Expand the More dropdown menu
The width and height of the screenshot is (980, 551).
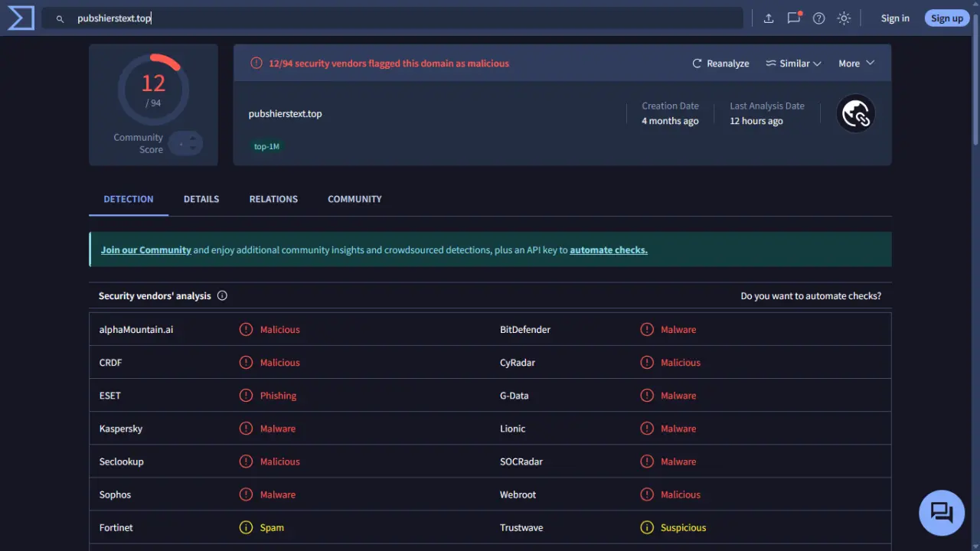[x=856, y=64]
